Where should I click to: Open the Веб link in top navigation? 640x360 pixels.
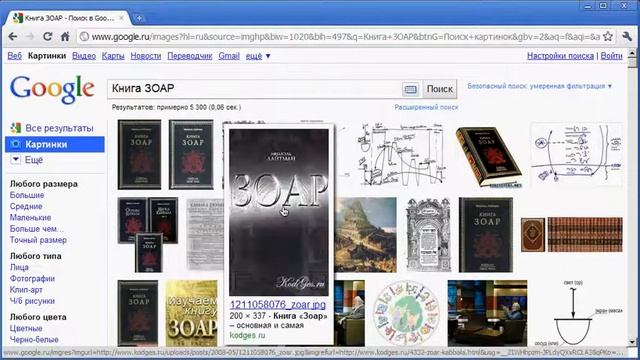point(15,56)
